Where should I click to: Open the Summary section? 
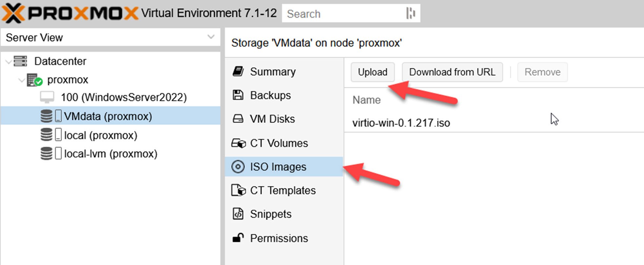[272, 71]
